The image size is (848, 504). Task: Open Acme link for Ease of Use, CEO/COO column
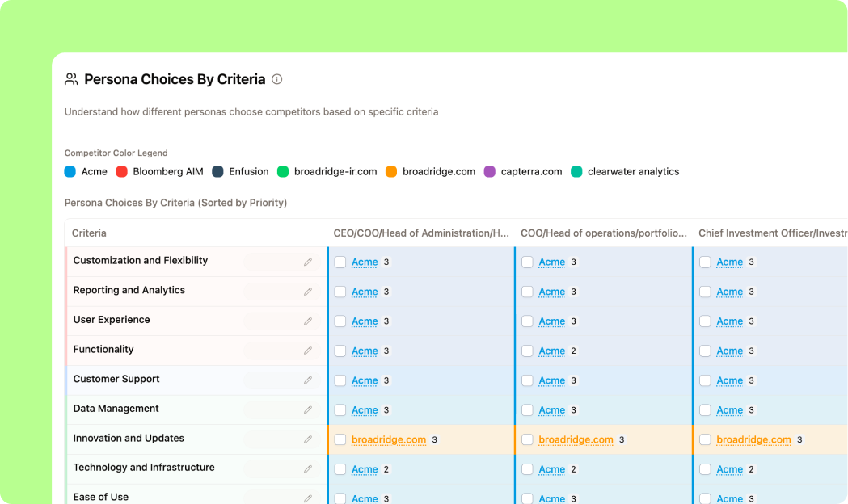coord(365,498)
